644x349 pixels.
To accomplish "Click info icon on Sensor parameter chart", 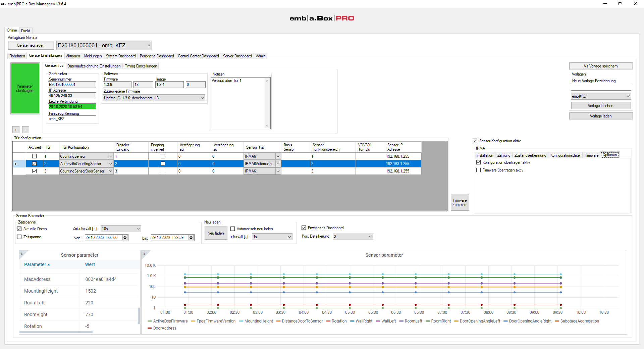I will coord(144,253).
